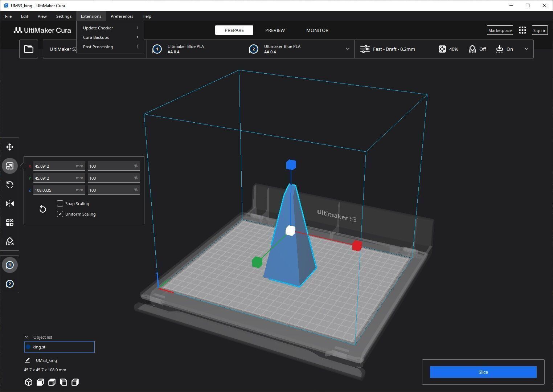Switch to the PREPARE stage
The image size is (553, 392).
click(x=234, y=30)
